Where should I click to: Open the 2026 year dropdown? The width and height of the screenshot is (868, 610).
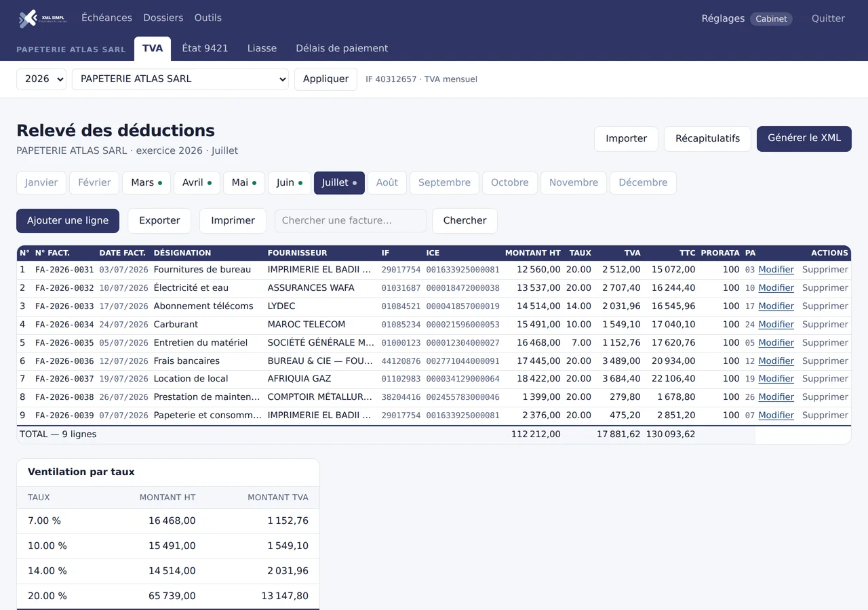(x=41, y=79)
